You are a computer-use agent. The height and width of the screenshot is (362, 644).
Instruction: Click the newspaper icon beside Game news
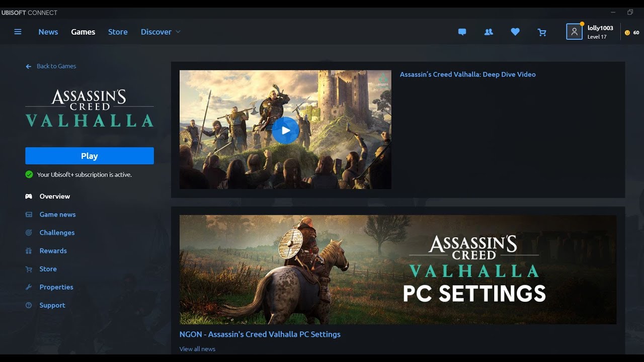(29, 215)
